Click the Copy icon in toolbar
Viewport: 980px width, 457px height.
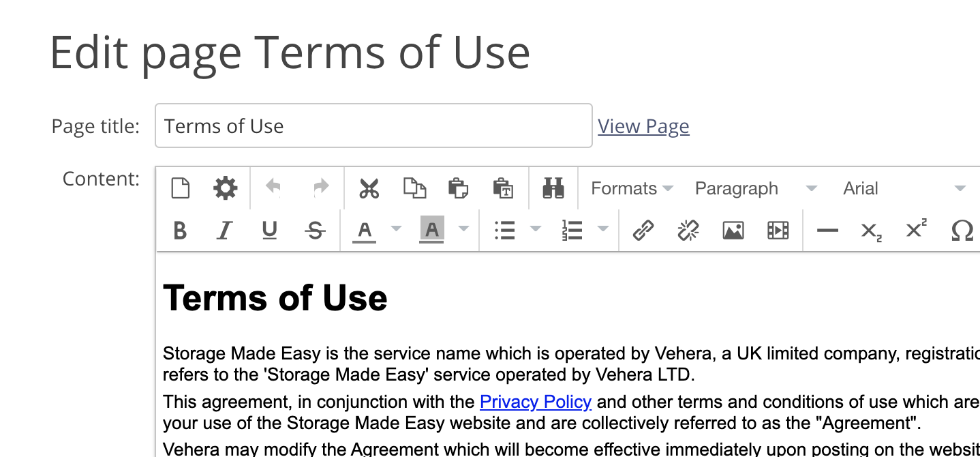coord(414,188)
